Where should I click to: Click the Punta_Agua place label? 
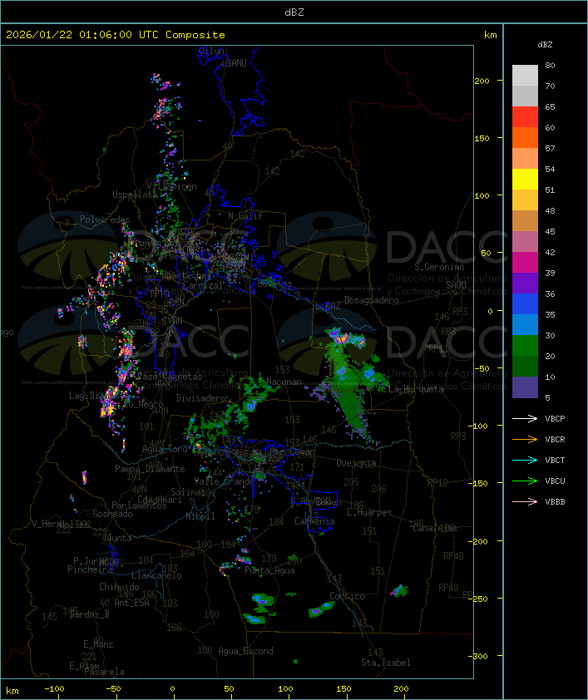pos(269,570)
